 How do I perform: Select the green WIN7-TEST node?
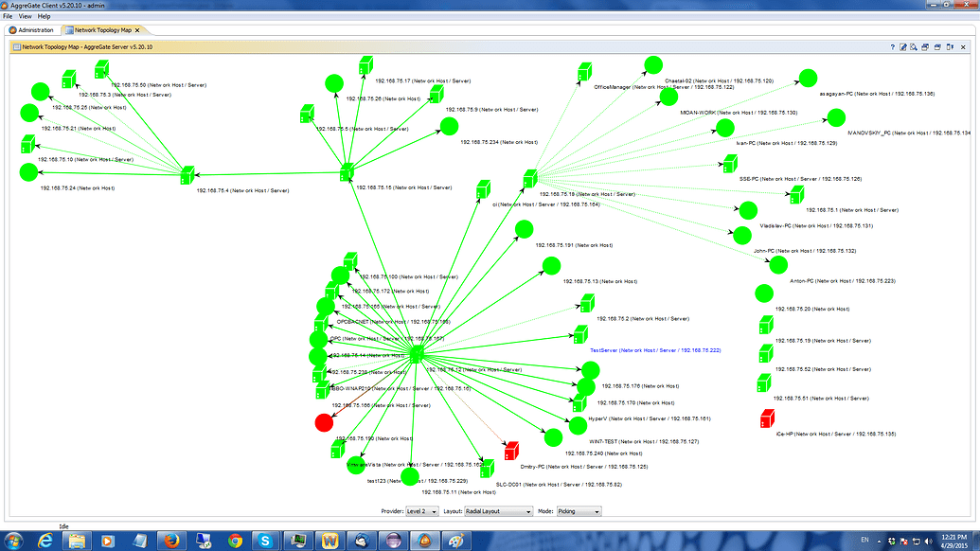coord(553,436)
